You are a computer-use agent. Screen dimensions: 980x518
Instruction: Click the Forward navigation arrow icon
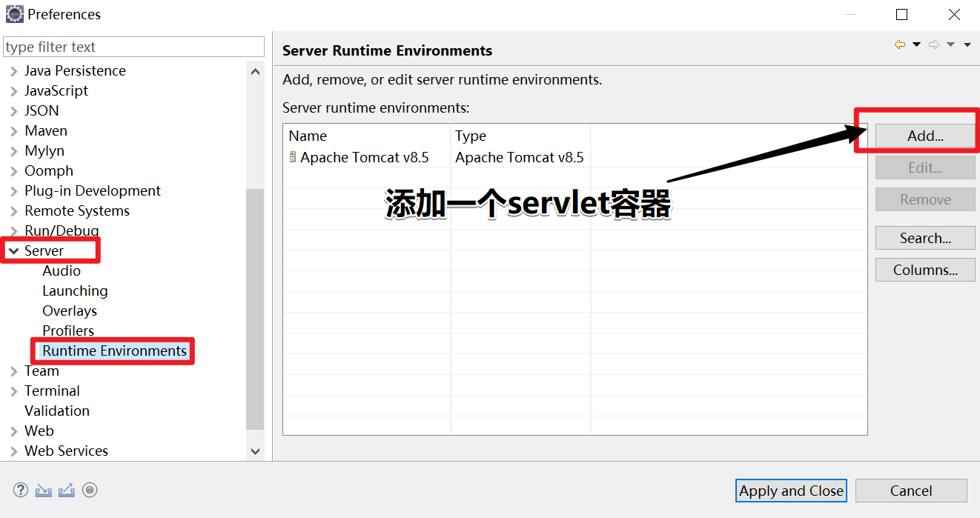coord(934,44)
